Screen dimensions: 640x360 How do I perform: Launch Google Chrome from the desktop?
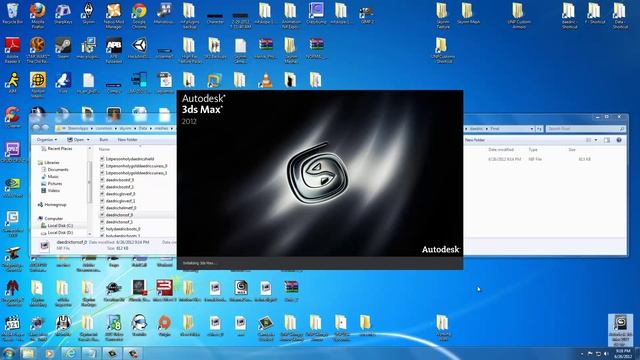pyautogui.click(x=139, y=15)
